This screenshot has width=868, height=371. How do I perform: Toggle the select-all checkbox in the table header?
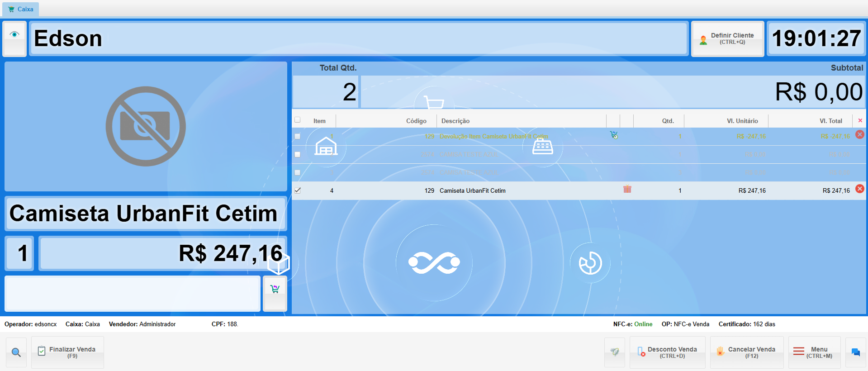(298, 120)
